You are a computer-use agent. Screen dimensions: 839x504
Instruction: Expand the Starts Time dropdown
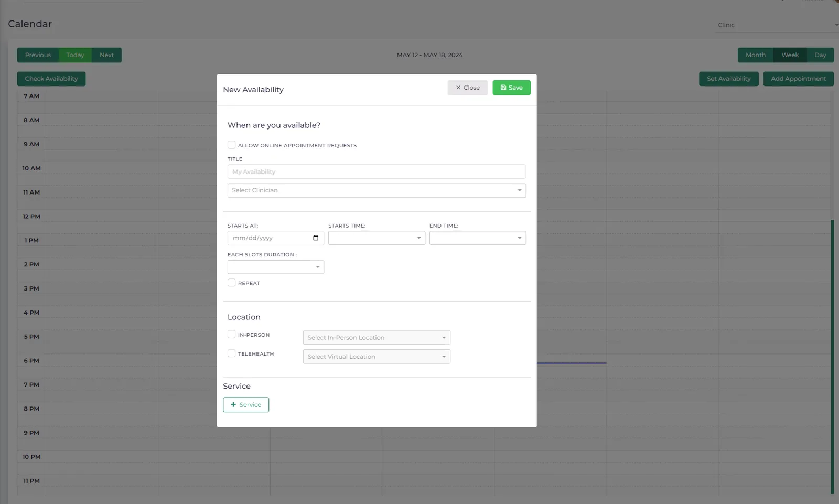377,238
